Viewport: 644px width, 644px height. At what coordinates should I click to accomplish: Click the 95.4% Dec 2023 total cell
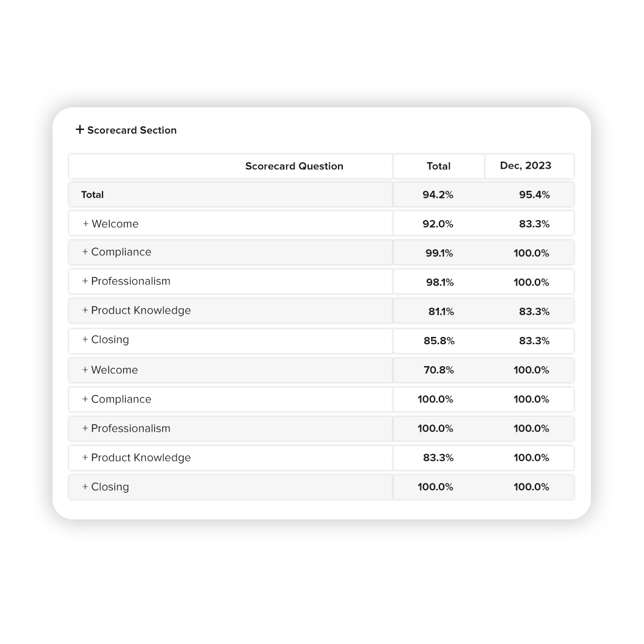(534, 194)
